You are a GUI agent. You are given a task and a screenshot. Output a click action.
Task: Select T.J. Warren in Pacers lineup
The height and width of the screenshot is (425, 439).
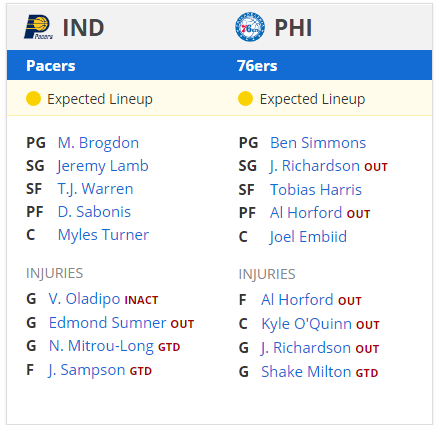coord(95,189)
